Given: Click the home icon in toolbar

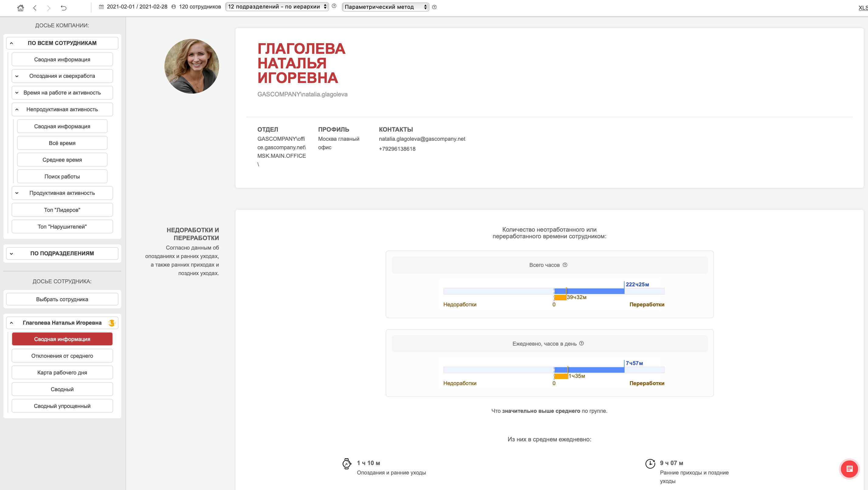Looking at the screenshot, I should click(21, 7).
